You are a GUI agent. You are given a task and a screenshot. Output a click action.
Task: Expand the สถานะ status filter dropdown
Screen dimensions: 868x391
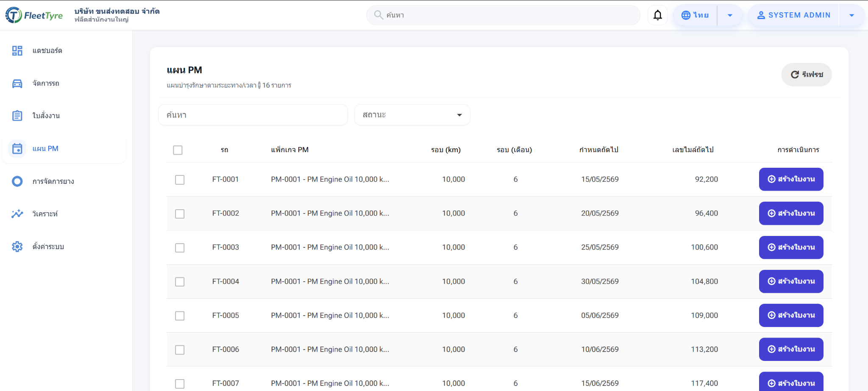tap(412, 115)
